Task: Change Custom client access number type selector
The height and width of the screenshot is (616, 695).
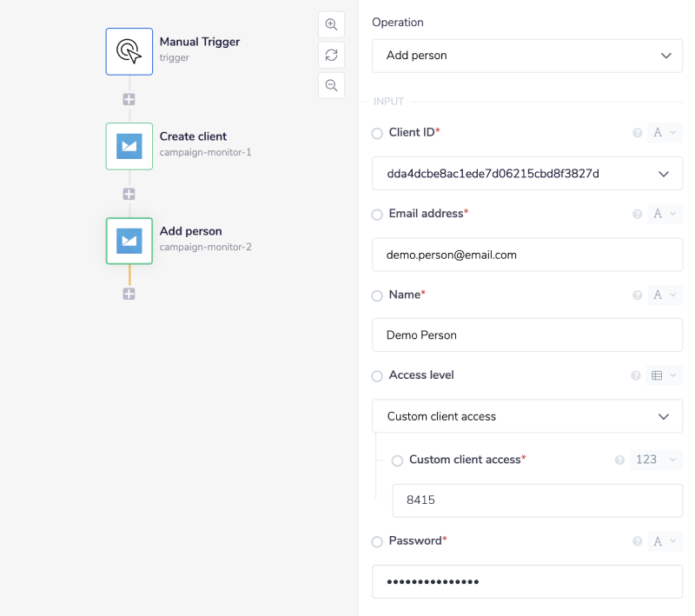Action: 655,460
